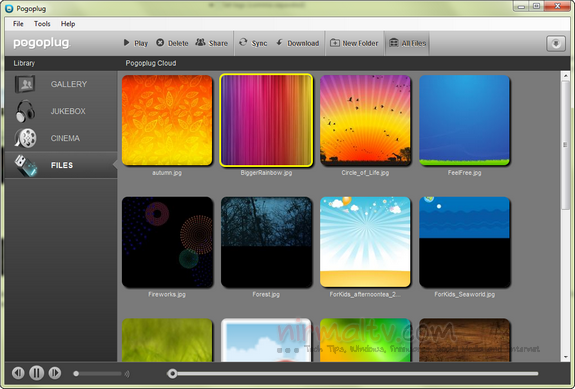Click the BiggerRainbow.jpg file name

point(266,173)
